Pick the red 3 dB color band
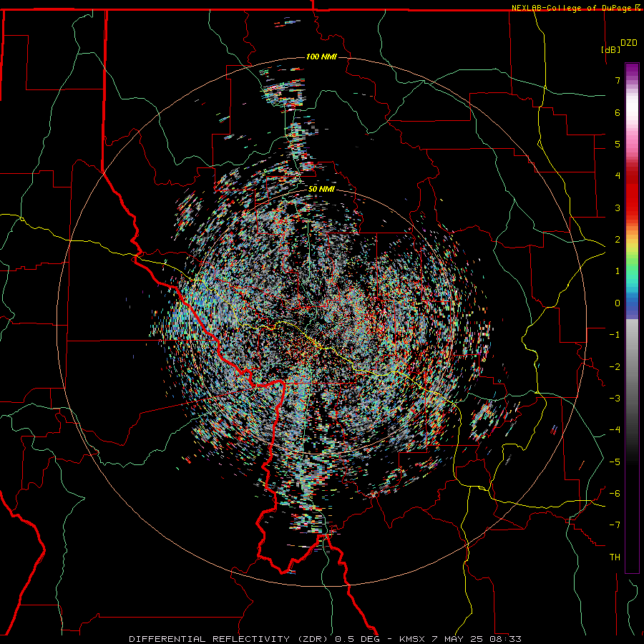Image resolution: width=644 pixels, height=644 pixels. [x=632, y=208]
